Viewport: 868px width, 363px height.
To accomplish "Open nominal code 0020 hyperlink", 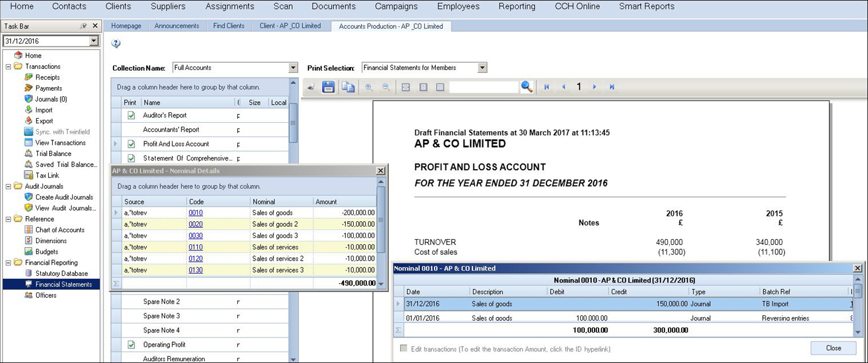I will (196, 224).
